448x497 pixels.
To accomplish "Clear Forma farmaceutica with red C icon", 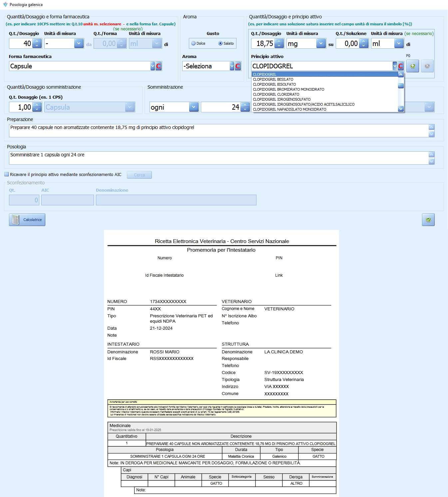I will (x=159, y=66).
